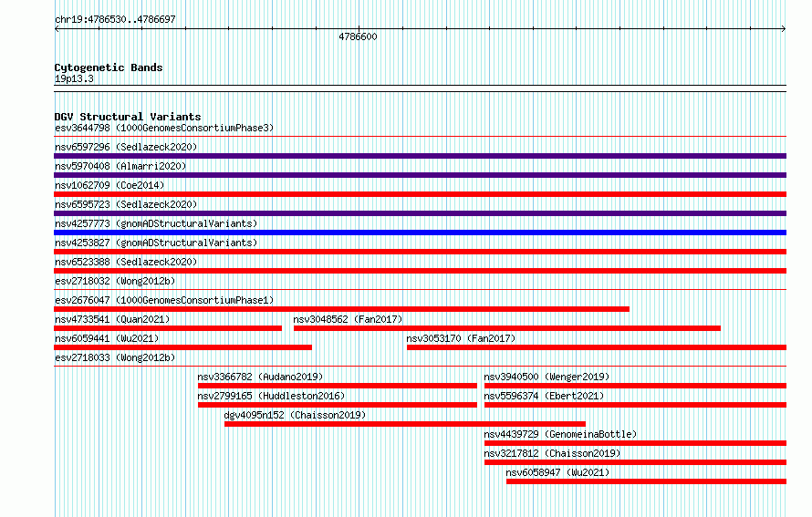Click the 19p13.3 band label
Image resolution: width=812 pixels, height=517 pixels.
[x=74, y=78]
